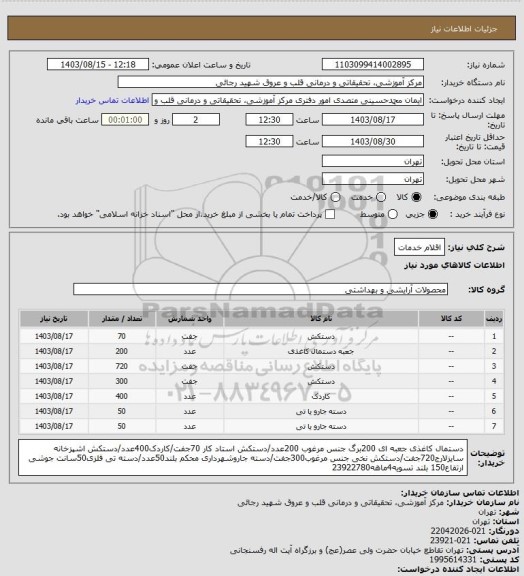Click the price validity date 1403/08/30 field
524x576 pixels.
tap(373, 141)
